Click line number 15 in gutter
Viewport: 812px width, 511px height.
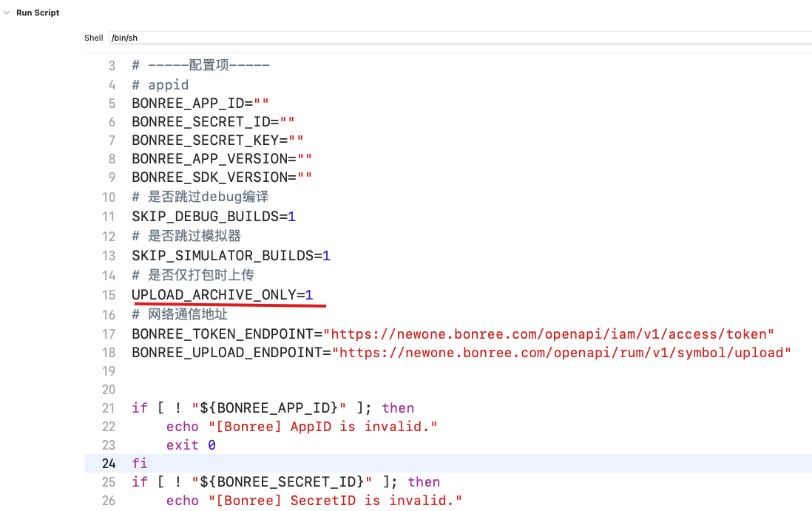click(x=109, y=295)
